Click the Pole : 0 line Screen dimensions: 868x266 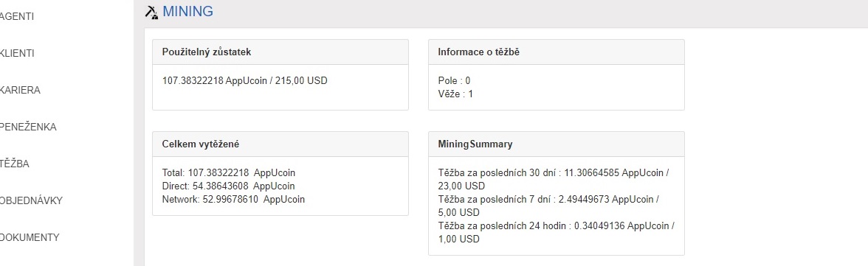pos(454,81)
